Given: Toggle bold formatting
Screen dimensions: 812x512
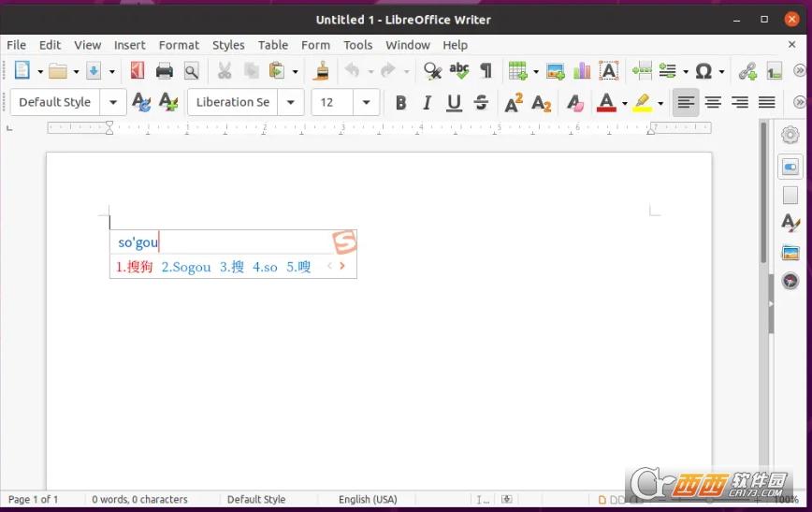Looking at the screenshot, I should (400, 103).
